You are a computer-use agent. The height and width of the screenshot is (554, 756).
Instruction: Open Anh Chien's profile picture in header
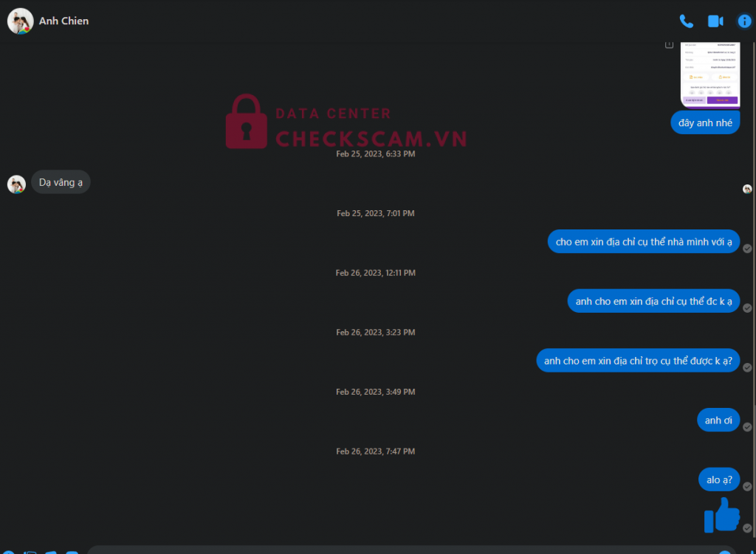tap(20, 21)
